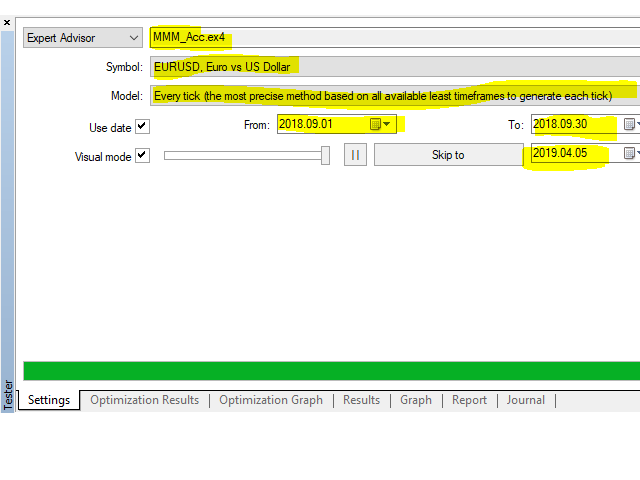Open the Model Every tick dropdown
The image size is (640, 480).
coord(395,96)
